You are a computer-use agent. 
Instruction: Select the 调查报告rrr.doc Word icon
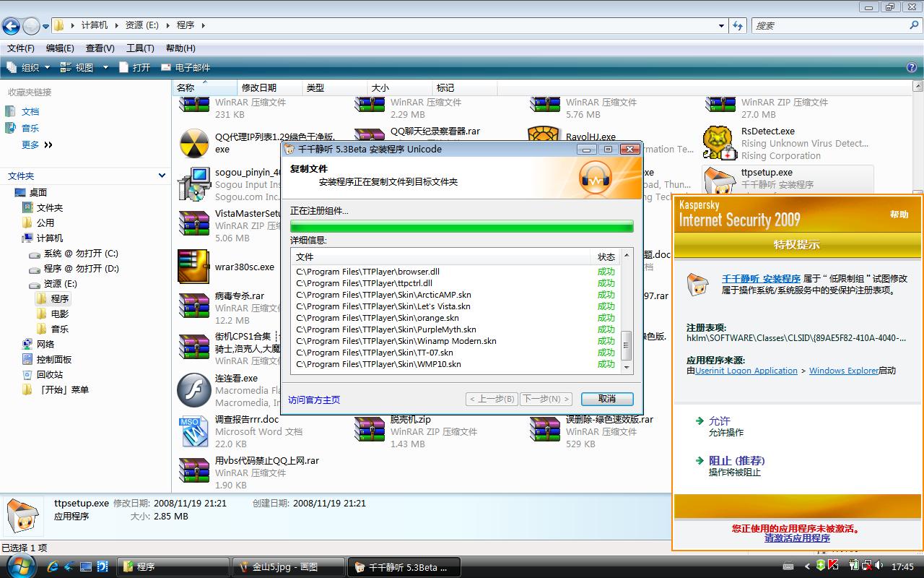[x=193, y=431]
